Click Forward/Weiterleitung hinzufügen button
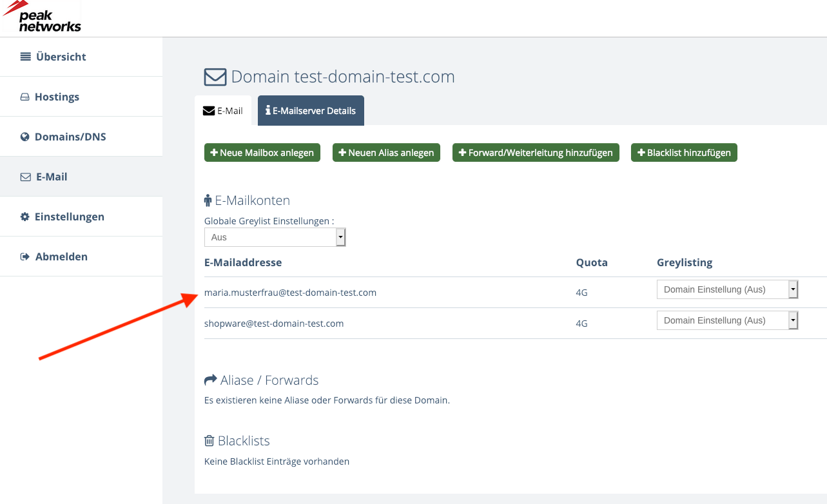Screen dimensions: 827x504 (x=536, y=153)
